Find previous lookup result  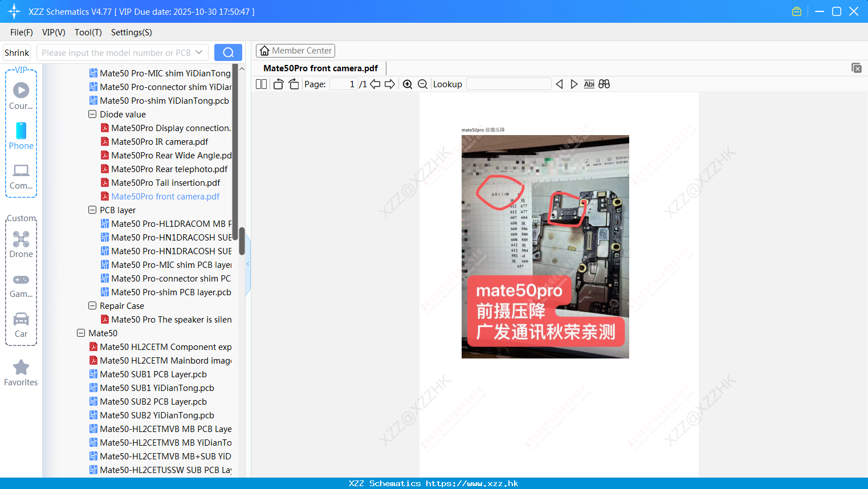559,84
